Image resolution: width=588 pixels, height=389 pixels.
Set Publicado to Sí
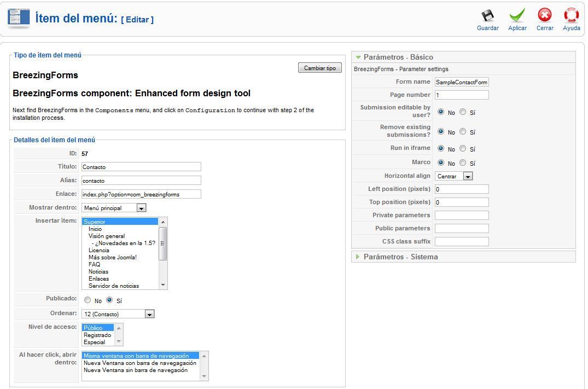(109, 300)
